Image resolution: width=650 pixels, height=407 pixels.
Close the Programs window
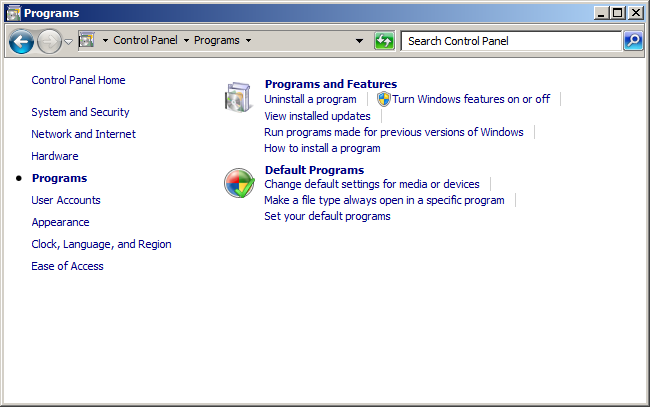[x=635, y=13]
